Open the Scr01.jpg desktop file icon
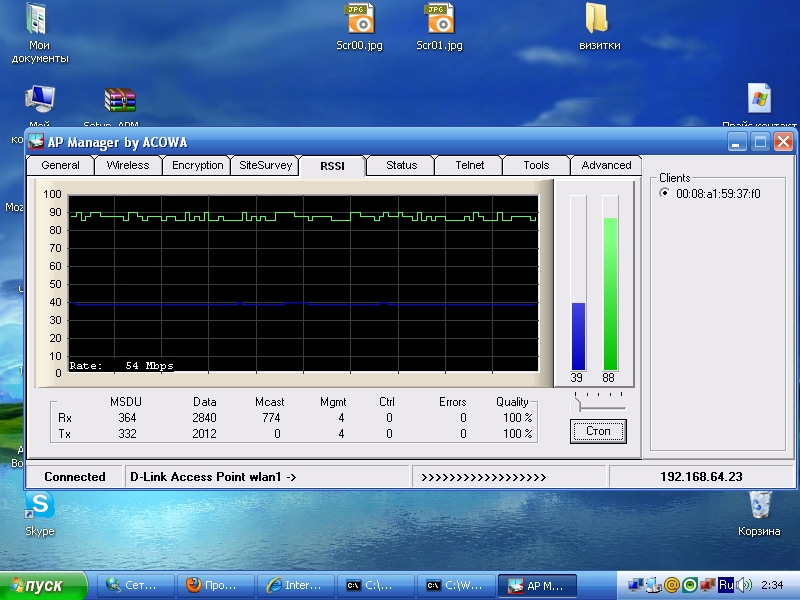 439,19
